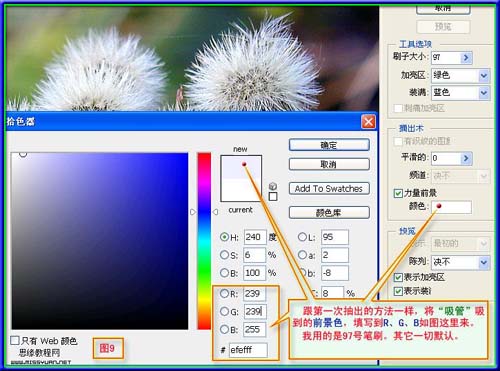This screenshot has height=371, width=500.
Task: Click the 平滑的 smoothness arrow button
Action: (466, 158)
